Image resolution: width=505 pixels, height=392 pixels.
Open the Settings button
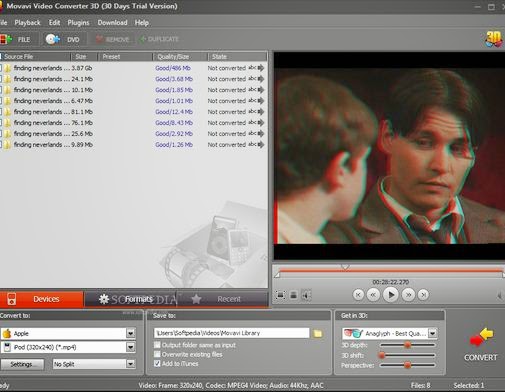coord(22,364)
